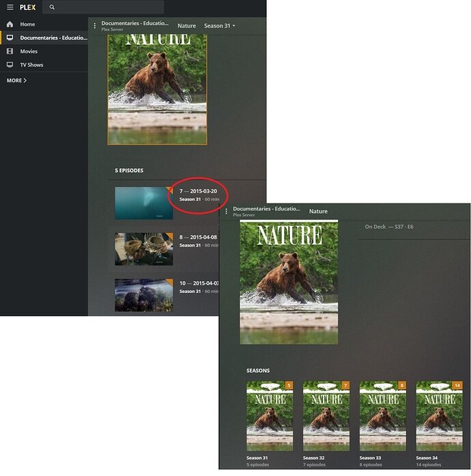Click unwatched badge 5 on Season 31
This screenshot has height=476, width=471.
coord(289,386)
